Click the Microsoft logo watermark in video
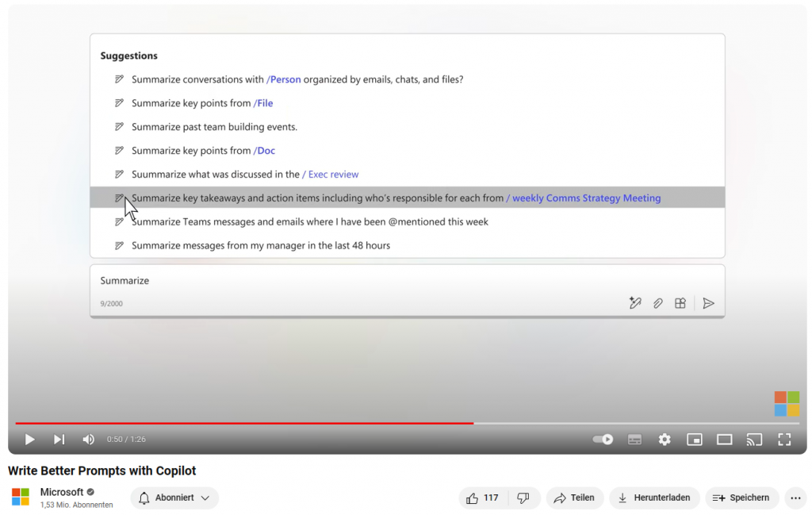The width and height of the screenshot is (812, 515). point(787,404)
